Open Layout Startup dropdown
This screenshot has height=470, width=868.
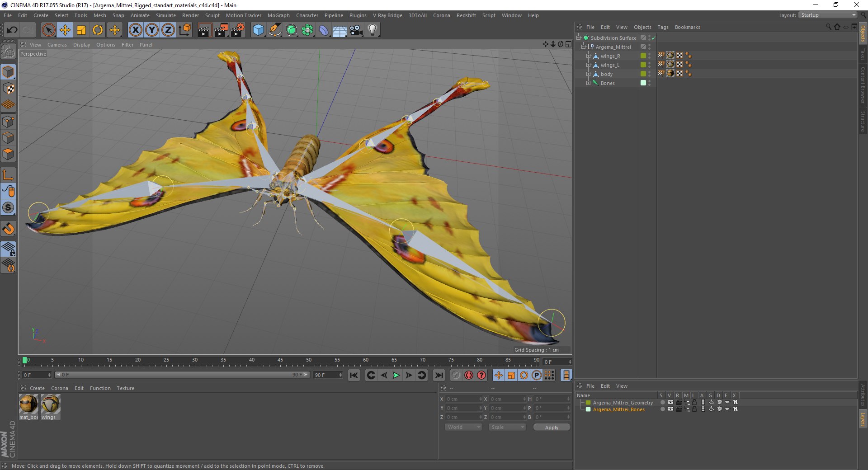828,15
